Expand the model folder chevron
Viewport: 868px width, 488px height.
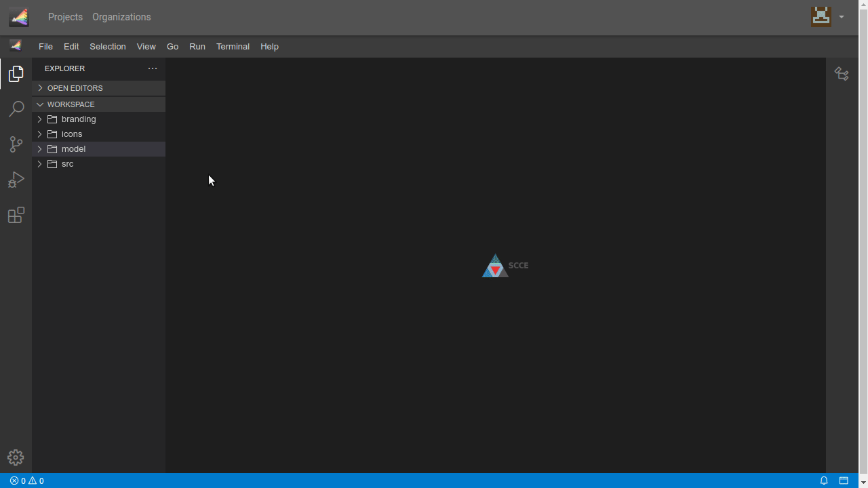pos(40,149)
